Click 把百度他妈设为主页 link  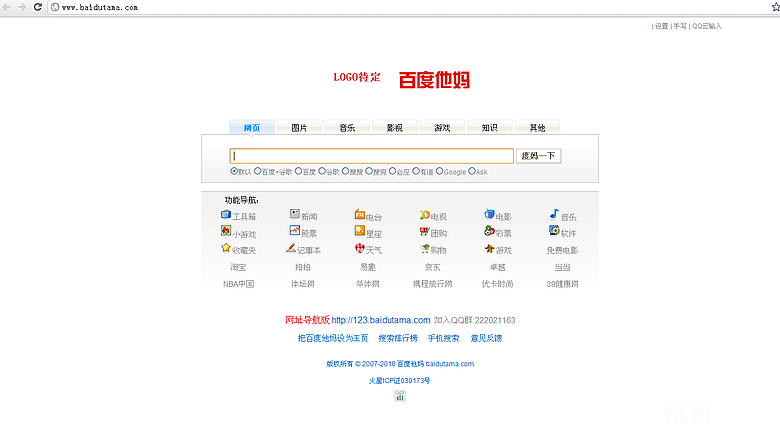[333, 338]
